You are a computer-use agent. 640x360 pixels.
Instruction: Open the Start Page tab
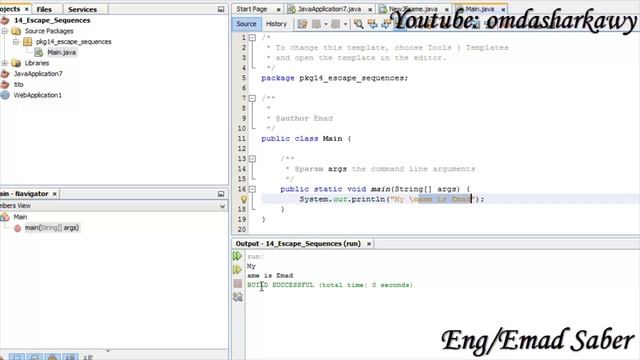click(251, 9)
